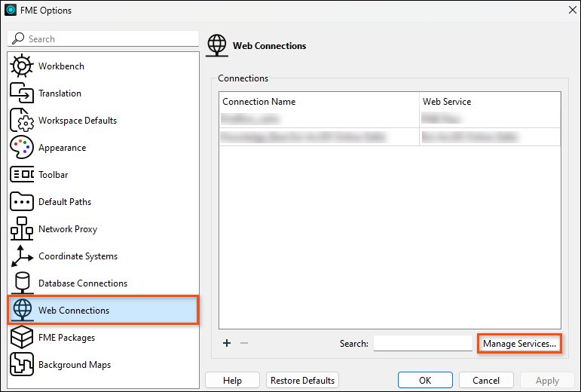
Task: Open the Workspace Defaults label
Action: click(x=78, y=121)
